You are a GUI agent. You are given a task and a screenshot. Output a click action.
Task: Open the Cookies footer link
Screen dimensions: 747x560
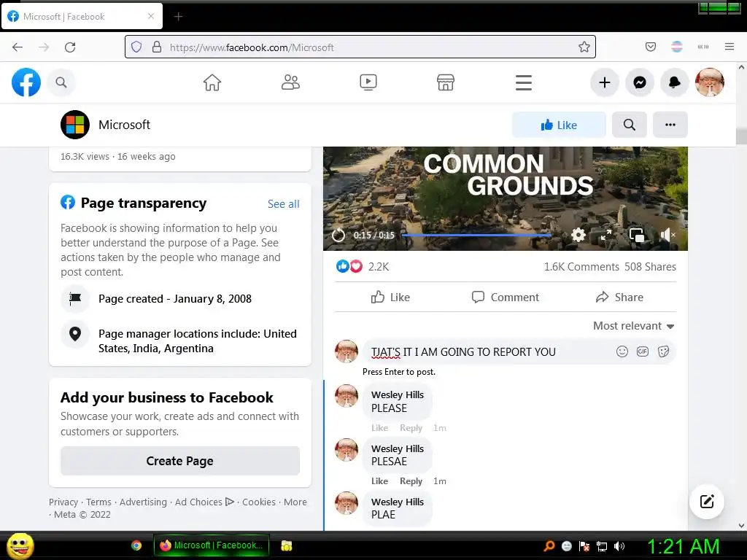point(259,502)
